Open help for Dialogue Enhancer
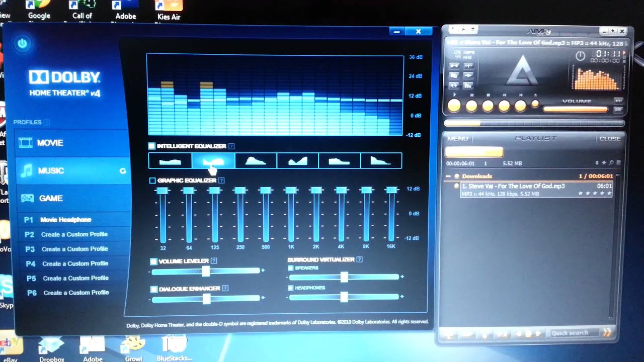644x362 pixels. pos(225,289)
